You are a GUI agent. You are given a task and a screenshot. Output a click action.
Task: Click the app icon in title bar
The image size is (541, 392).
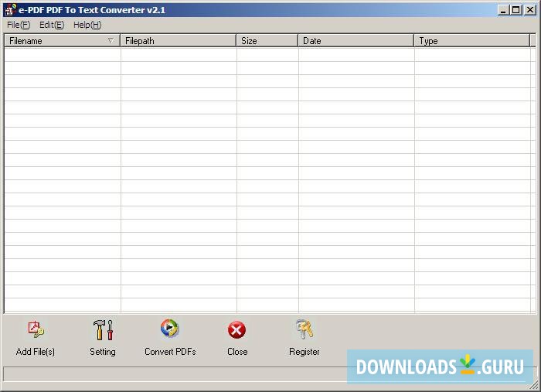click(10, 9)
